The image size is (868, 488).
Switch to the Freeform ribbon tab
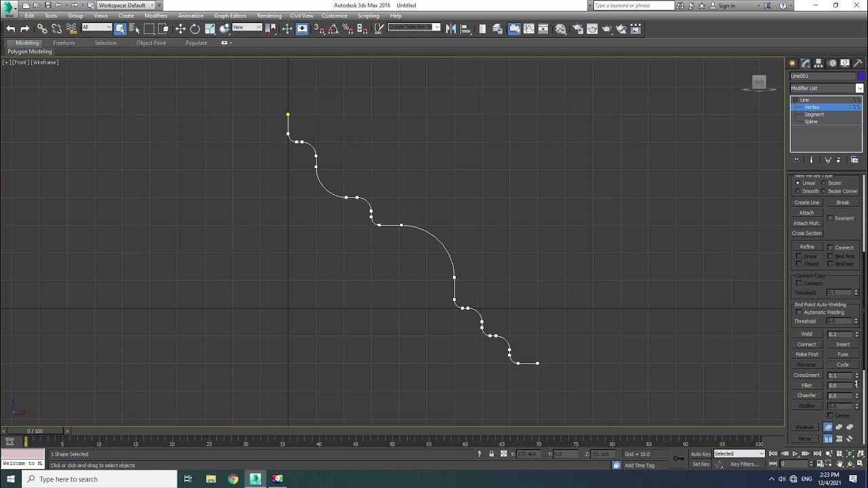tap(64, 43)
